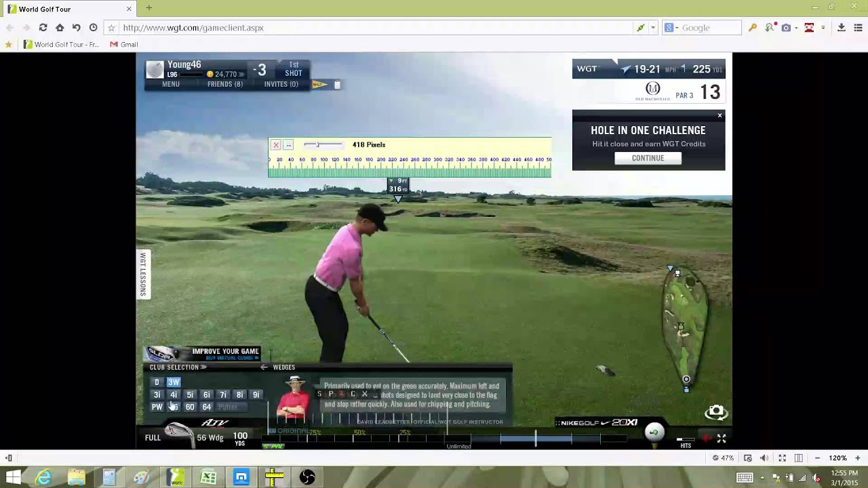Open the Gmail bookmark

click(123, 45)
